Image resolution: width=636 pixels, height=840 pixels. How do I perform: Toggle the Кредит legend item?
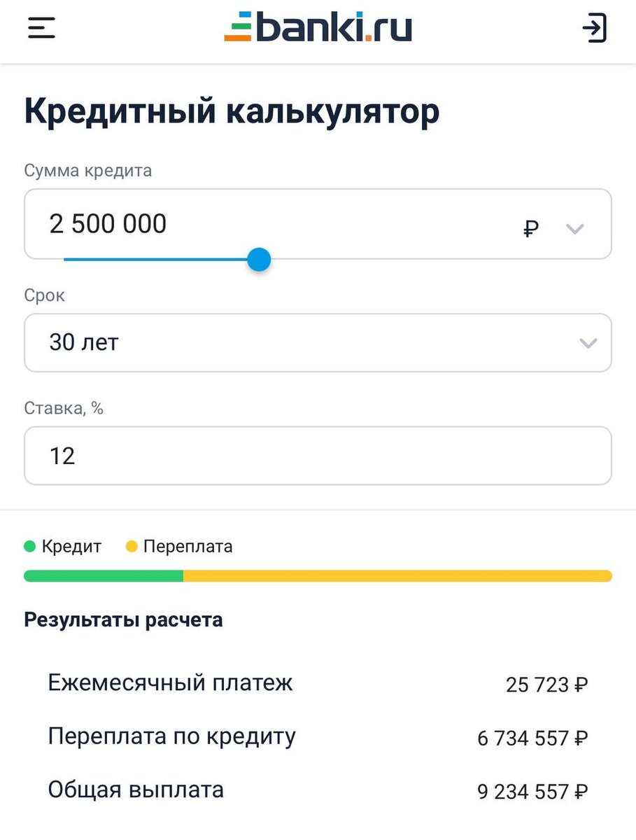coord(63,546)
